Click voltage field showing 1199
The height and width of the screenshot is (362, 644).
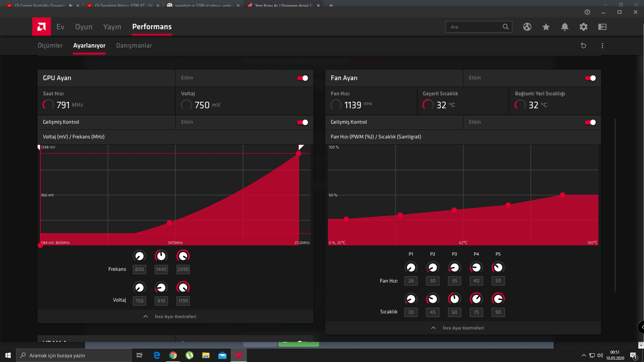(x=183, y=301)
